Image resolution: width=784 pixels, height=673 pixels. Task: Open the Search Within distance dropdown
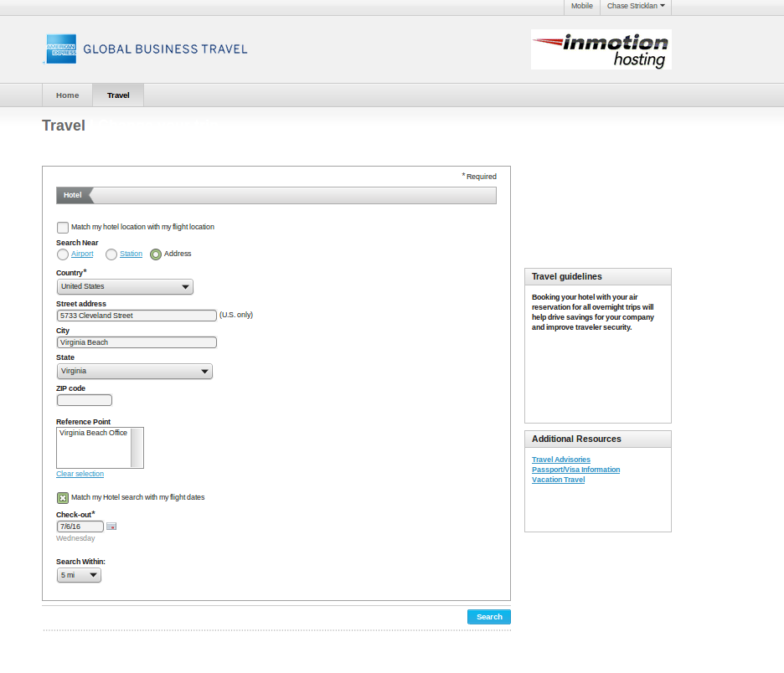(x=79, y=575)
